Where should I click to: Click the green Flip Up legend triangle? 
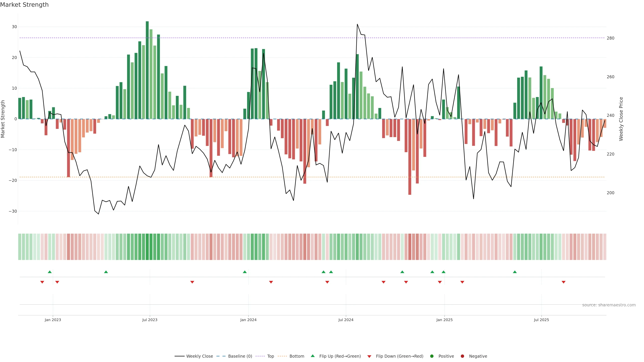(312, 356)
